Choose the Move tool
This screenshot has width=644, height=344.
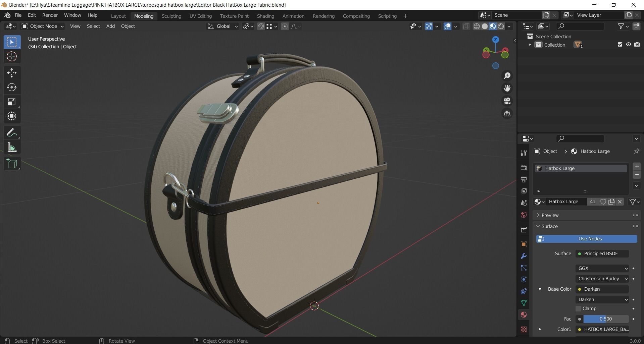[12, 72]
